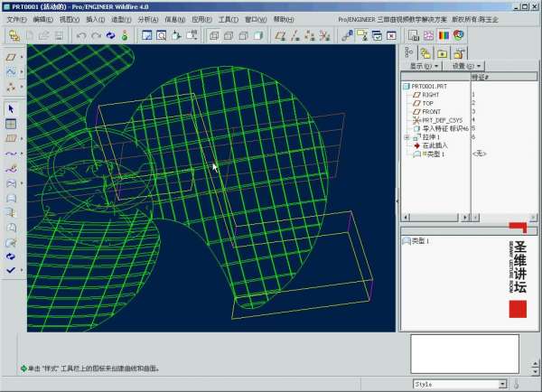Screen dimensions: 542x392
Task: Toggle the wireframe display mode button
Action: click(x=214, y=36)
